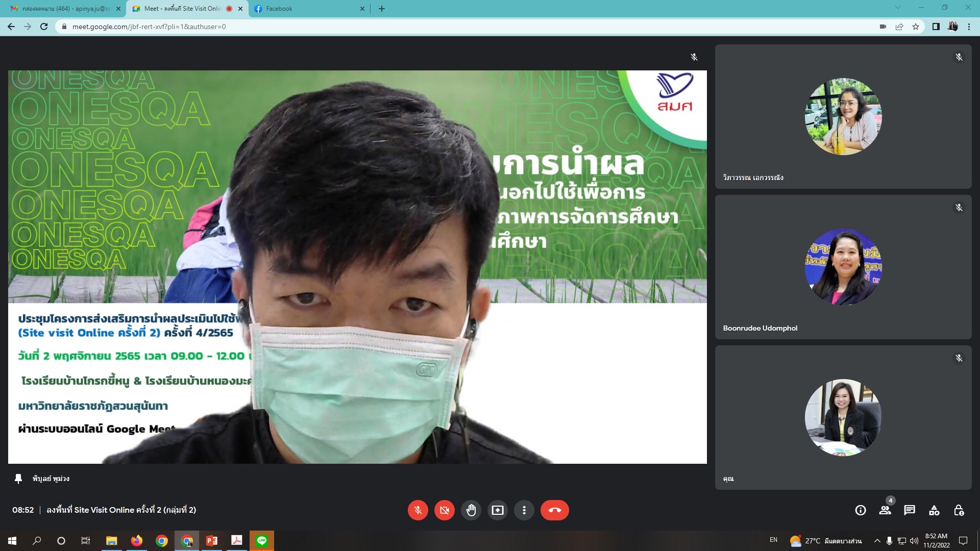Bookmark this page with star icon

pyautogui.click(x=916, y=27)
